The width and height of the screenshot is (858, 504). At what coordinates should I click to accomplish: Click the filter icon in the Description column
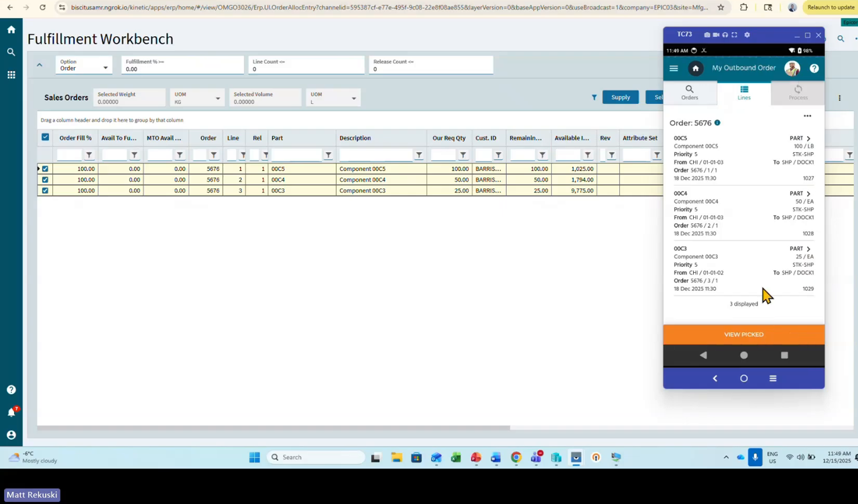pos(419,155)
